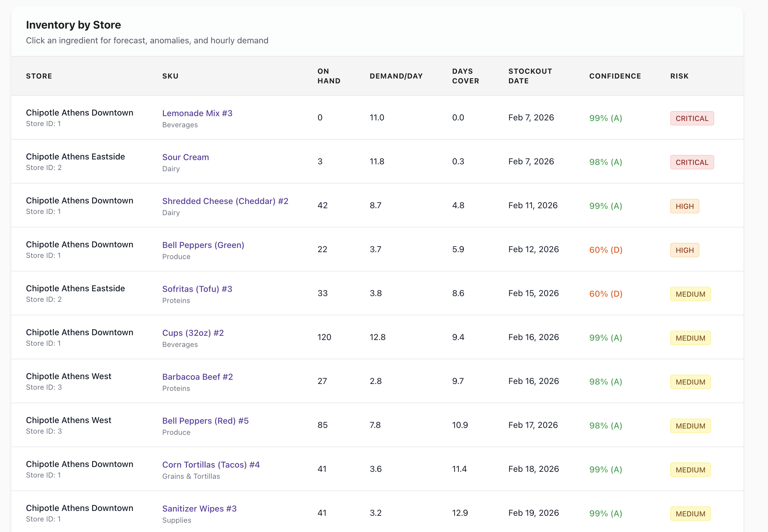The height and width of the screenshot is (532, 768).
Task: Click the 60% (D) confidence for Bell Peppers (Green)
Action: pyautogui.click(x=605, y=250)
